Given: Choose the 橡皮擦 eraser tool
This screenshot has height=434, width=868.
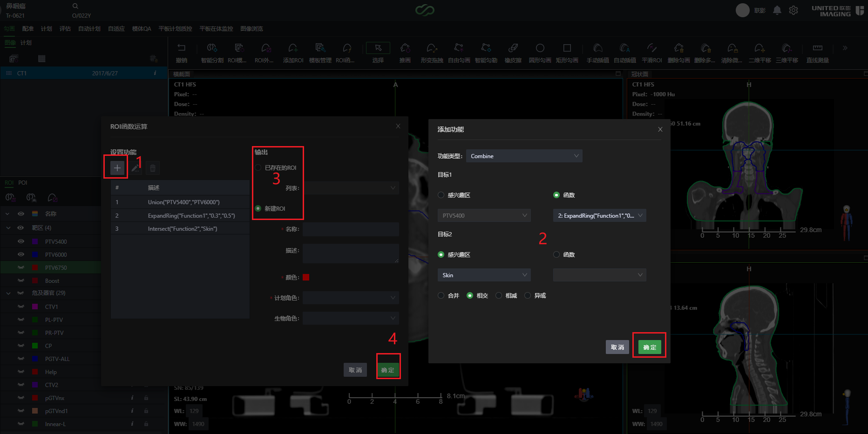Looking at the screenshot, I should pyautogui.click(x=513, y=53).
